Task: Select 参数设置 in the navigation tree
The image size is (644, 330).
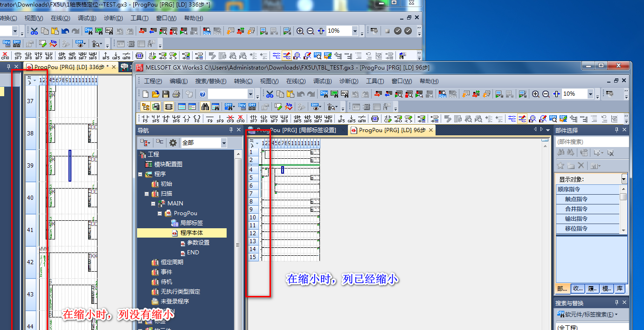Action: point(198,243)
